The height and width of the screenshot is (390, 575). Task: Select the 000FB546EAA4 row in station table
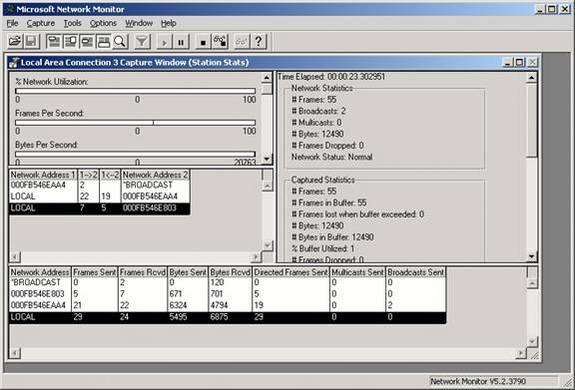coord(227,305)
